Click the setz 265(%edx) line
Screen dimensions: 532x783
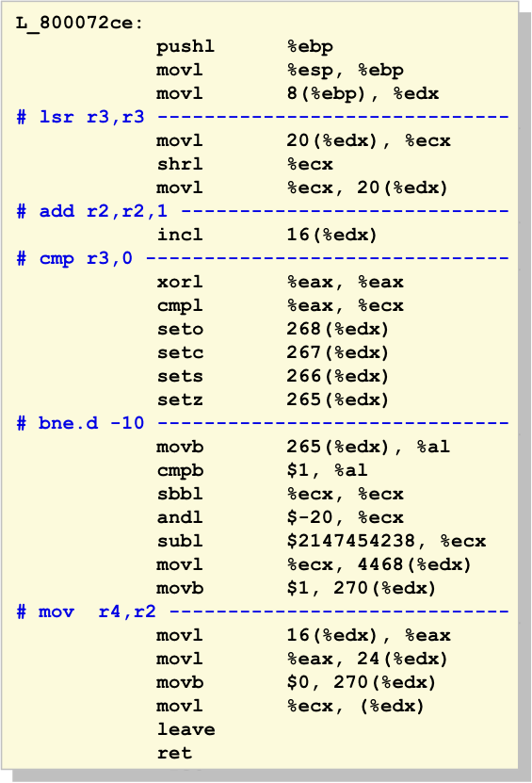click(x=272, y=400)
